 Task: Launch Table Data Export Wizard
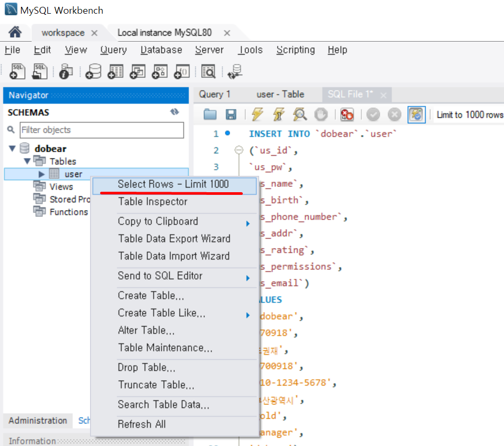click(174, 239)
